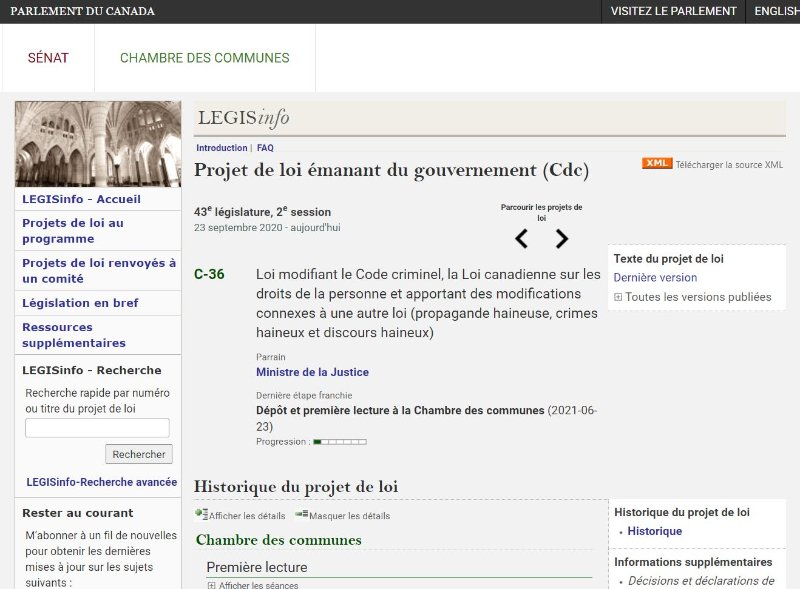The width and height of the screenshot is (800, 589).
Task: Open the SÉNAT tab
Action: click(x=48, y=58)
